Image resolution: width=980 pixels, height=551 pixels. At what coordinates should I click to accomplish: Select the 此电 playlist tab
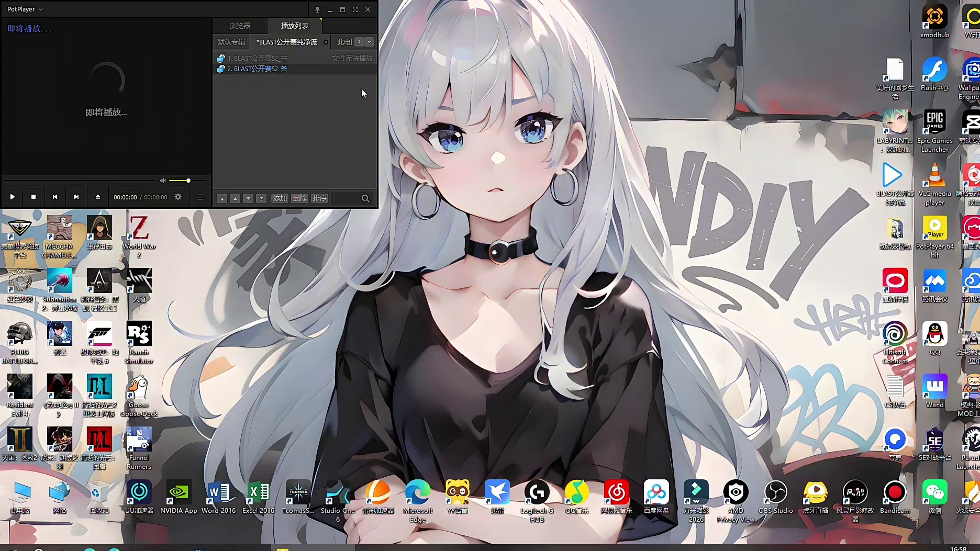click(344, 42)
